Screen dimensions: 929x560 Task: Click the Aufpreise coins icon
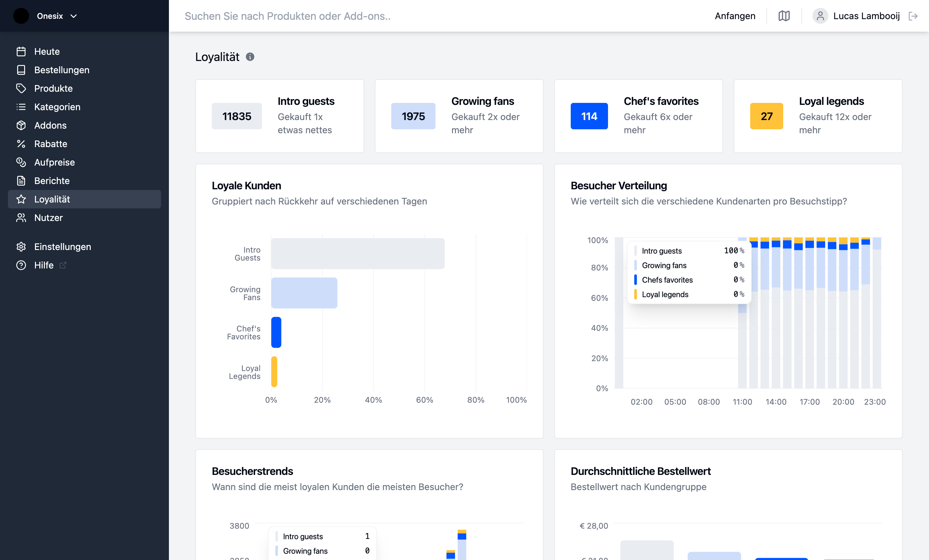click(21, 162)
